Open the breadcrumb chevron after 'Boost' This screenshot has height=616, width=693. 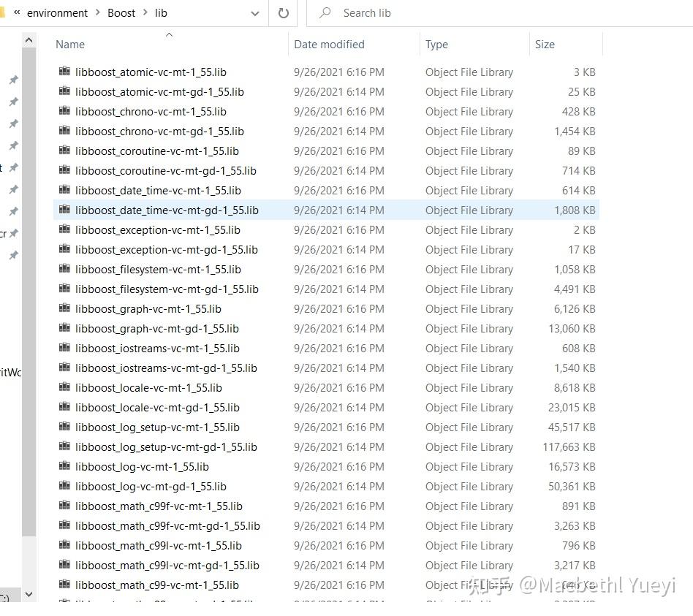tap(146, 12)
